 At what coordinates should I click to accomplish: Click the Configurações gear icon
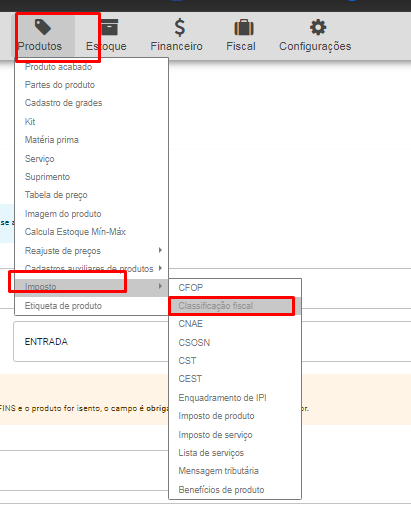tap(318, 27)
